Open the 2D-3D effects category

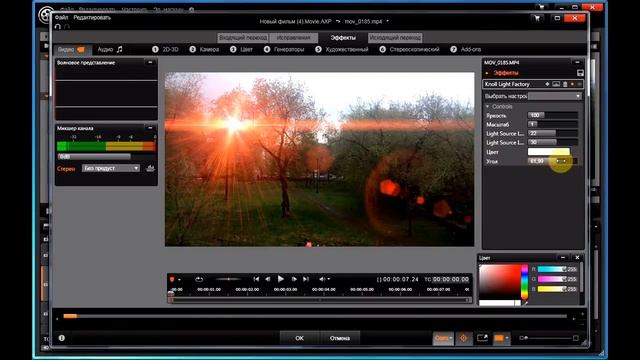pos(166,49)
